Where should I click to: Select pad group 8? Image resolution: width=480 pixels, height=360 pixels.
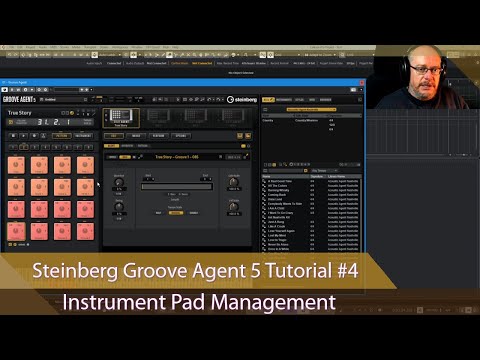click(89, 147)
